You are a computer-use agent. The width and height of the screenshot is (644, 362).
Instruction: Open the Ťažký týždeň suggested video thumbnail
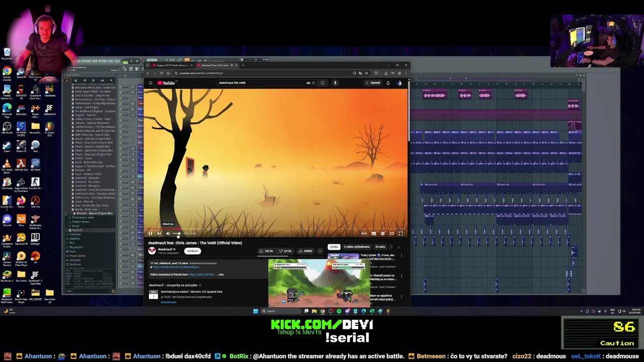tap(343, 256)
